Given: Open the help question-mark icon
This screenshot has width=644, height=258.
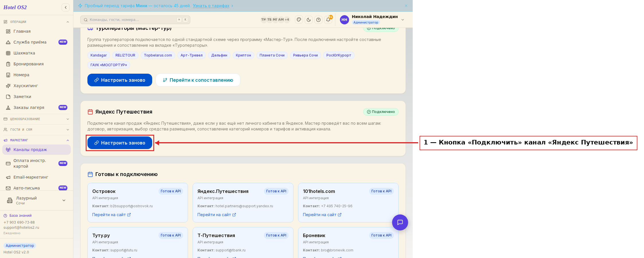Looking at the screenshot, I should click(x=318, y=19).
